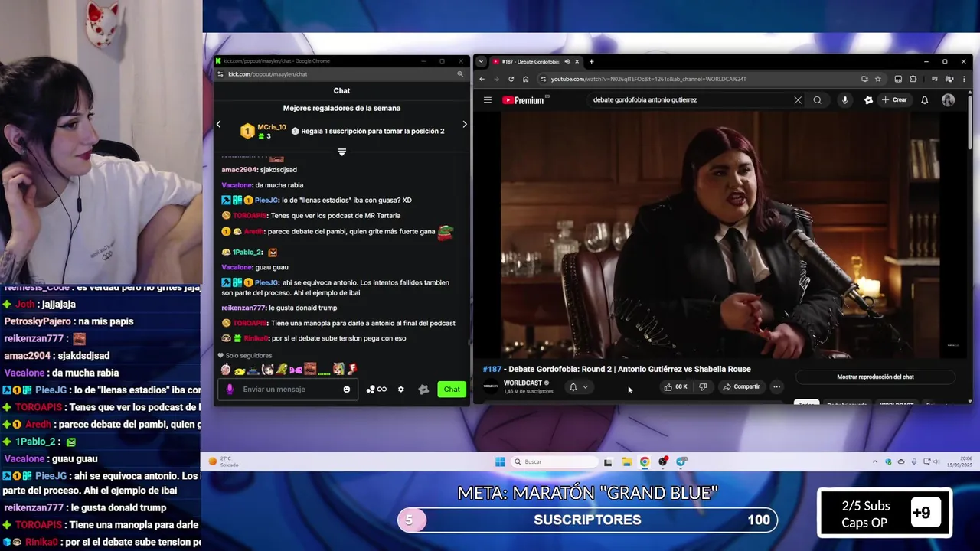Open Kick chat settings gear
Viewport: 980px width, 551px height.
click(400, 390)
